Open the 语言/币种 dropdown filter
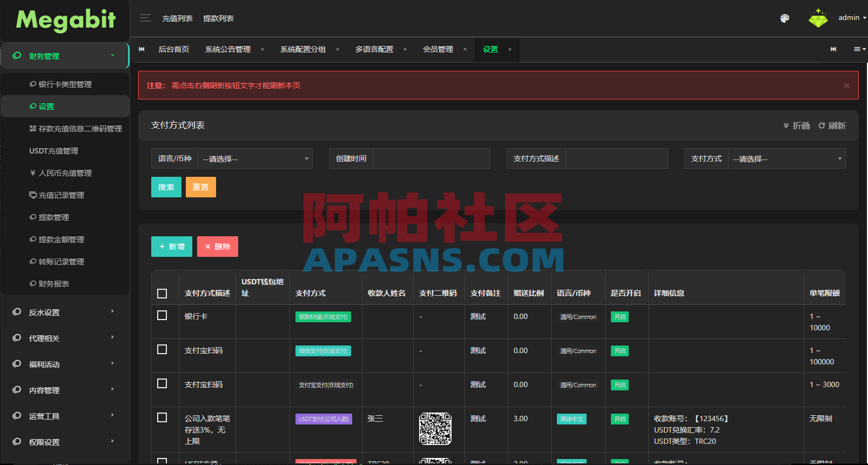 coord(255,158)
